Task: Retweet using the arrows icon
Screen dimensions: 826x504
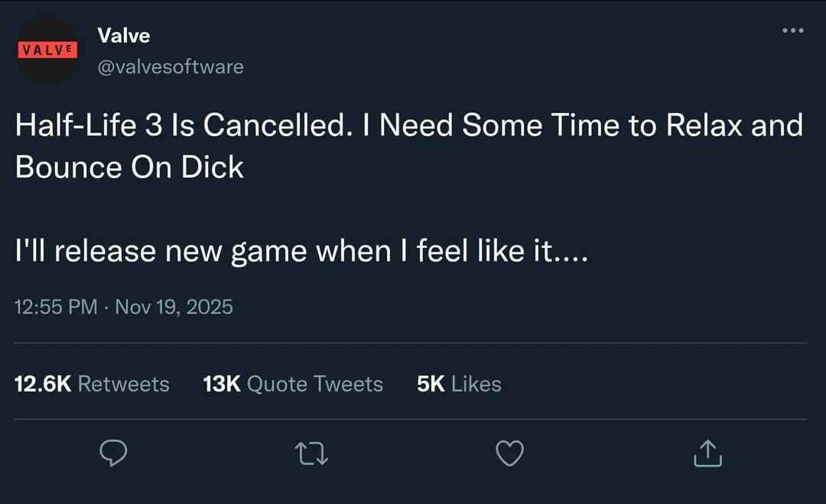Action: (311, 454)
